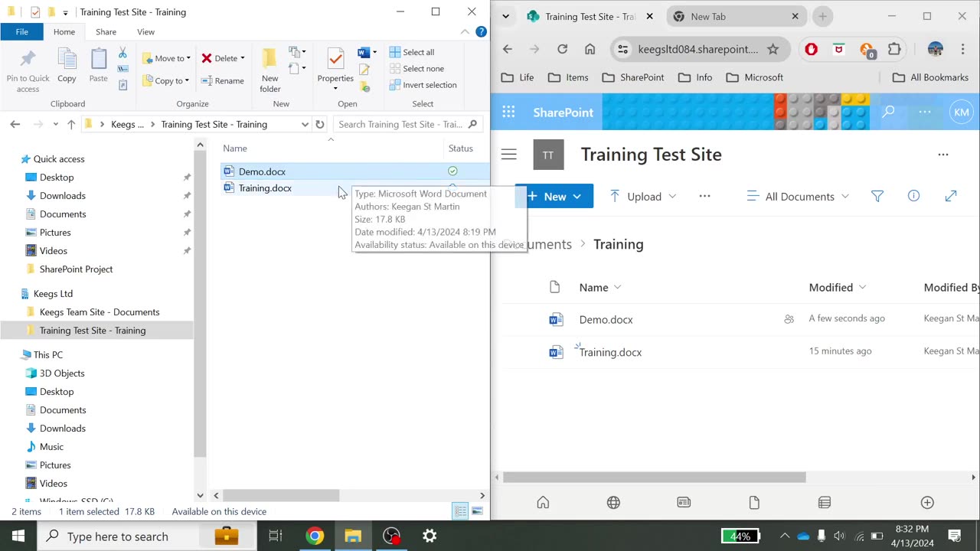Switch to the Home ribbon tab

[x=64, y=31]
